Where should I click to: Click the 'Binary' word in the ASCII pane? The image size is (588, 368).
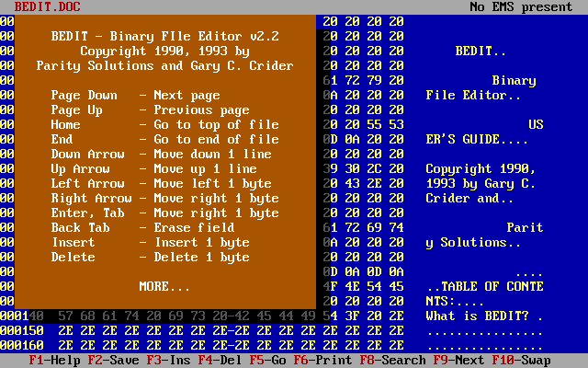(x=514, y=80)
